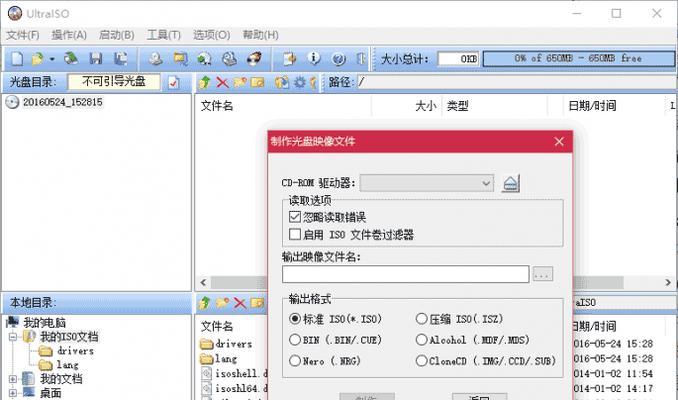Expand the 桌面 tree node
Image resolution: width=678 pixels, height=400 pixels.
point(13,393)
